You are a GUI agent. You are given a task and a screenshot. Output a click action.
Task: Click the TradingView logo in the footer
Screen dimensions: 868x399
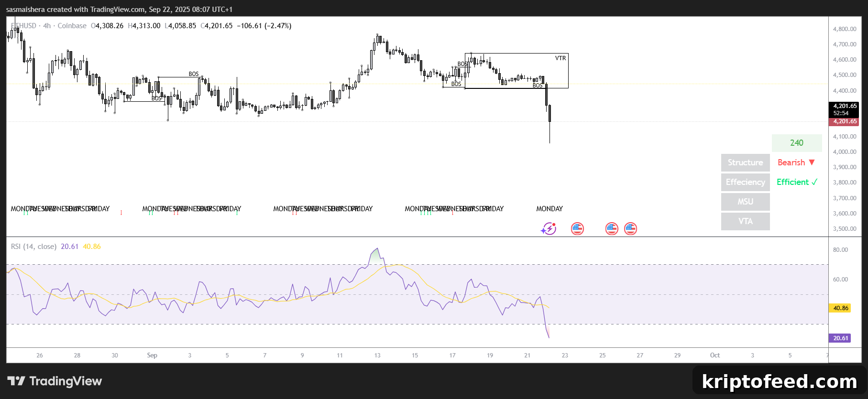(x=55, y=381)
